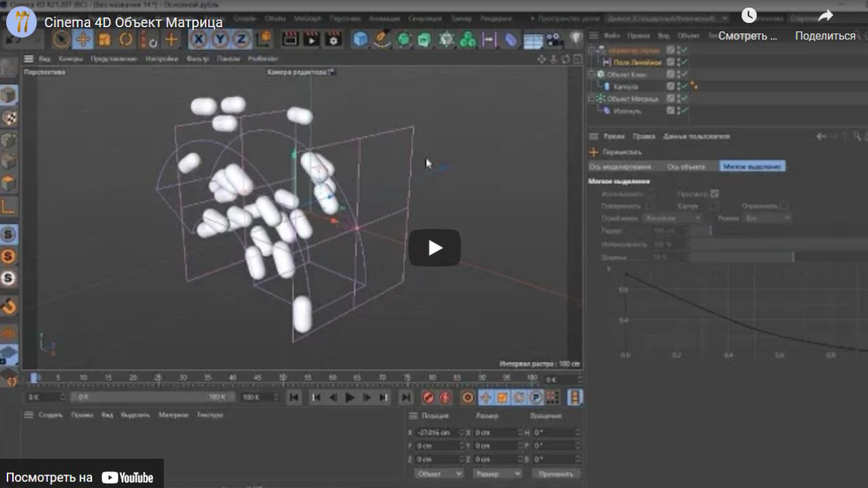Switch to Мягкое выделение tab
The height and width of the screenshot is (488, 868).
pos(752,167)
